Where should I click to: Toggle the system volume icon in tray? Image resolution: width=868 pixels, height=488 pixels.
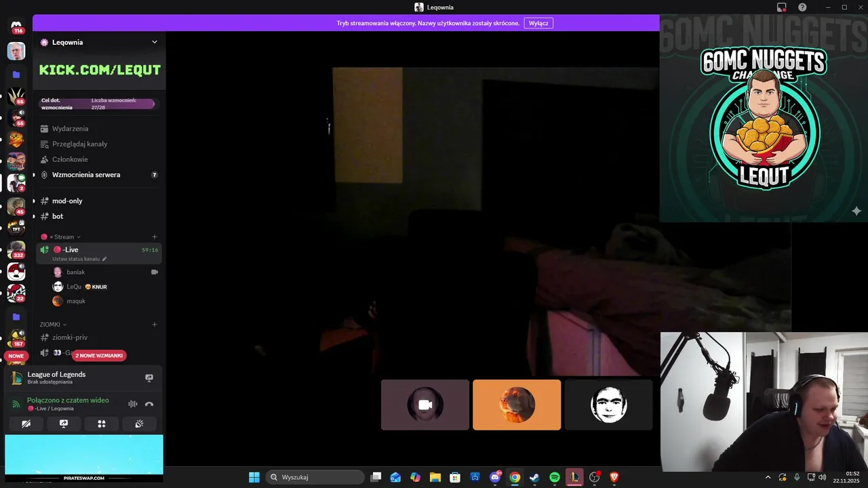point(822,477)
